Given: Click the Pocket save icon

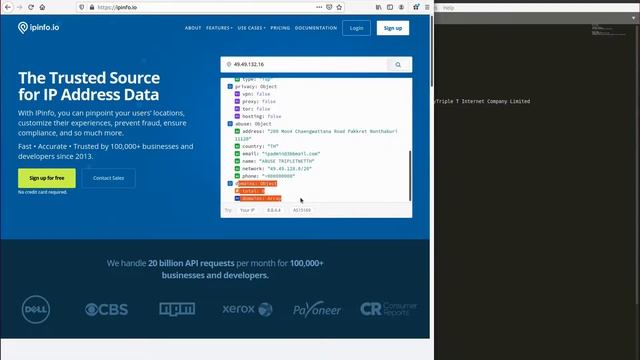Looking at the screenshot, I should click(329, 7).
